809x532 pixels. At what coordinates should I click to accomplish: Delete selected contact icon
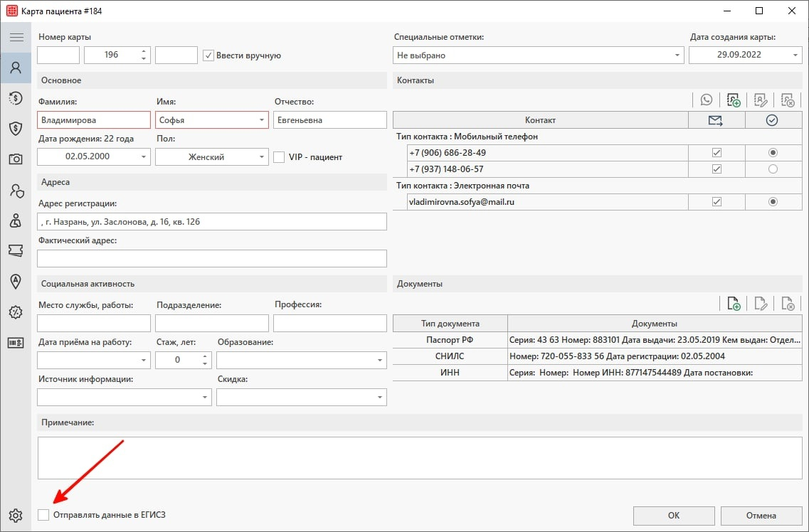(x=788, y=100)
